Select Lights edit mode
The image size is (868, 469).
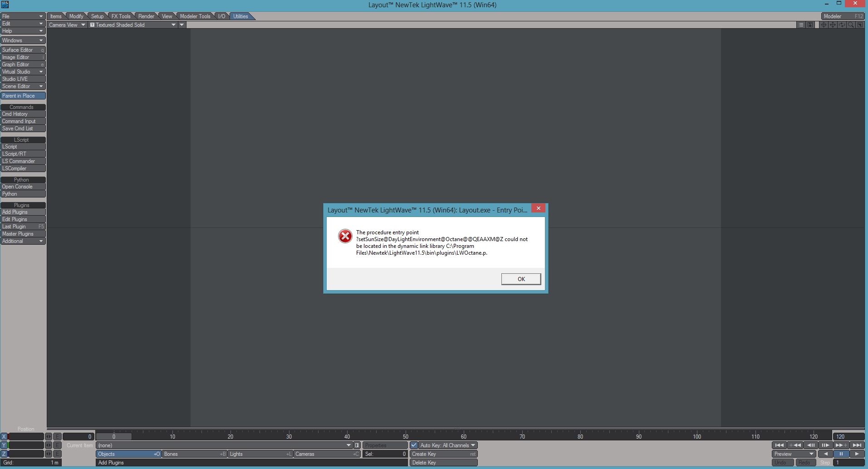click(x=260, y=454)
